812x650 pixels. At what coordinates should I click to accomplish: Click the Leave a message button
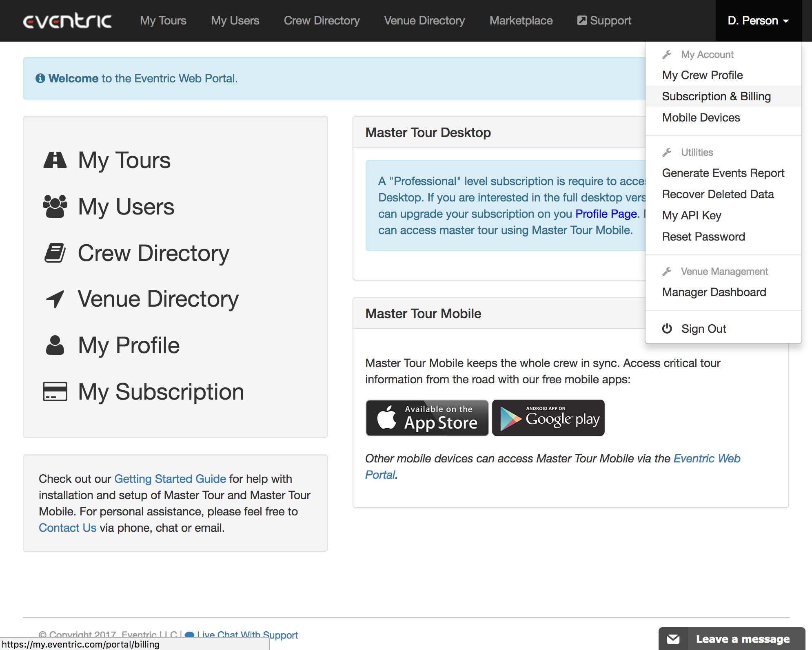pyautogui.click(x=732, y=639)
